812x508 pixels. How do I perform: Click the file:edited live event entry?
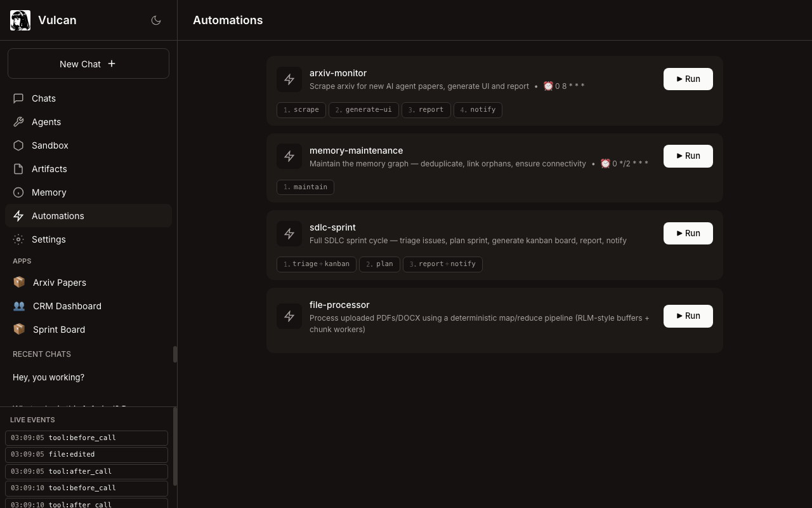pyautogui.click(x=86, y=455)
